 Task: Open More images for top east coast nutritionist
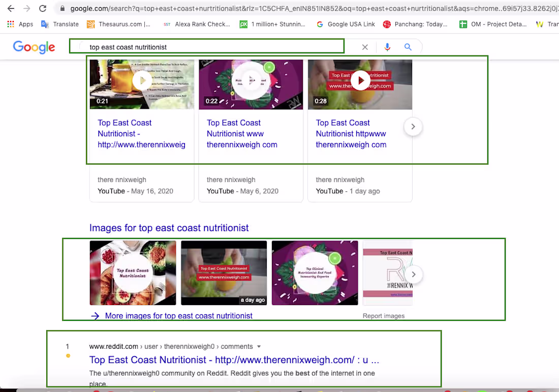(178, 315)
